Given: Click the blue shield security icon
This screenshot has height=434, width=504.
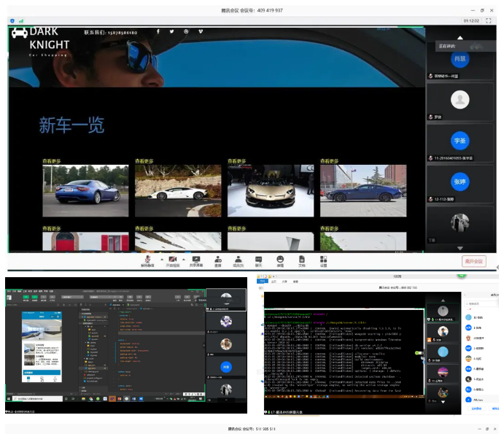Looking at the screenshot, I should 12,21.
